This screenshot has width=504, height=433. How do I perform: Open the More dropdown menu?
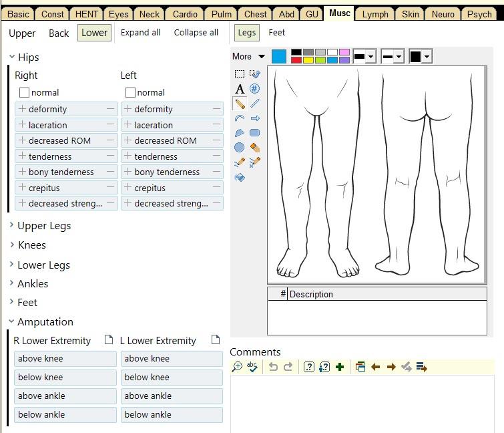point(248,57)
